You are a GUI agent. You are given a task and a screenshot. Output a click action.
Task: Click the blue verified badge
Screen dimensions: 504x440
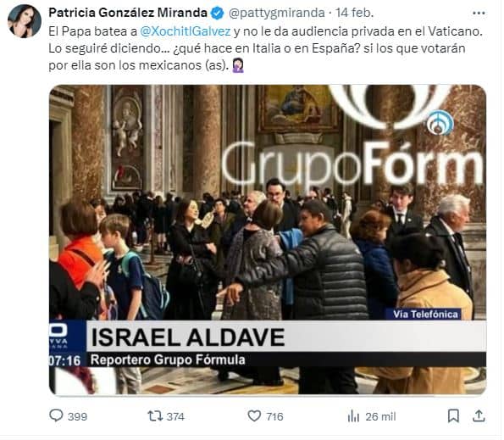click(218, 14)
